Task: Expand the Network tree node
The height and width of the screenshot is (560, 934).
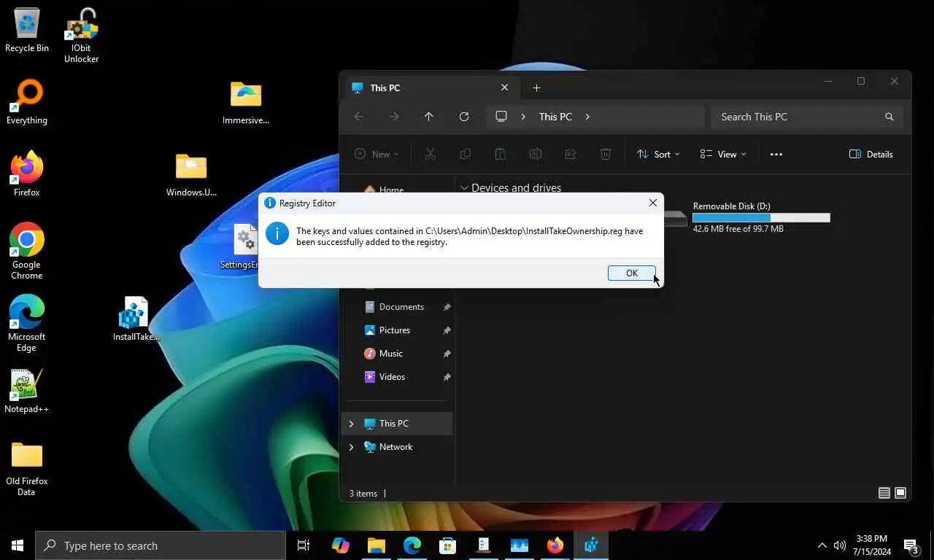Action: click(x=351, y=447)
